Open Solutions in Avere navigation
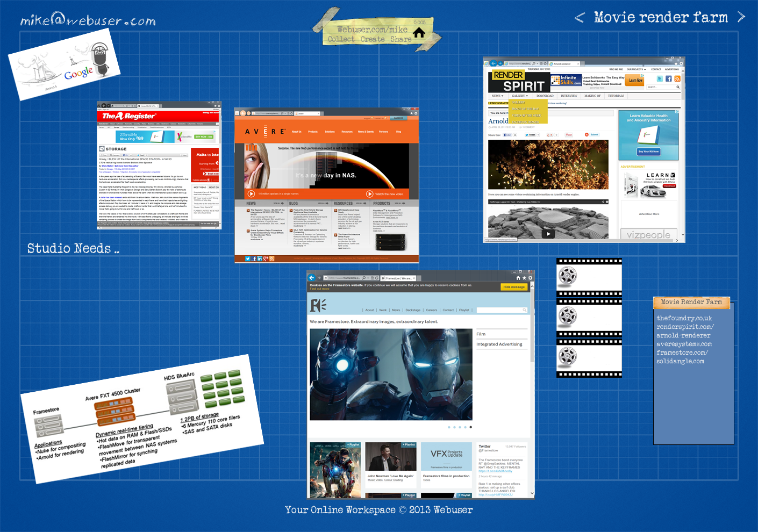Image resolution: width=758 pixels, height=532 pixels. pos(330,132)
